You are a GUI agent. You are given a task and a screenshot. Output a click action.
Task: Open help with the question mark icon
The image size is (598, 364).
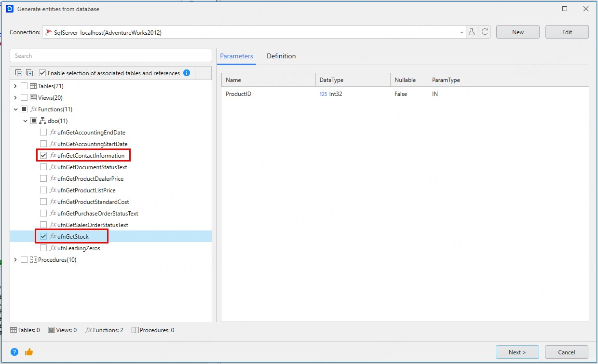[x=14, y=352]
